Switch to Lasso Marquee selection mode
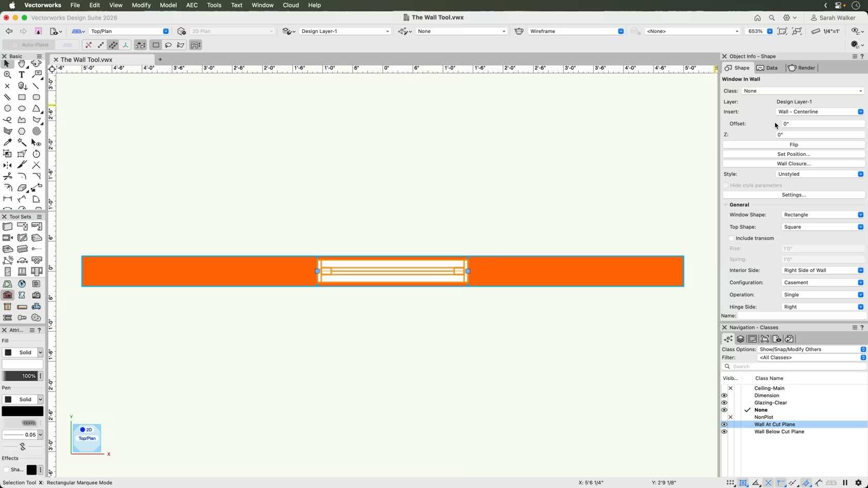 click(x=168, y=45)
